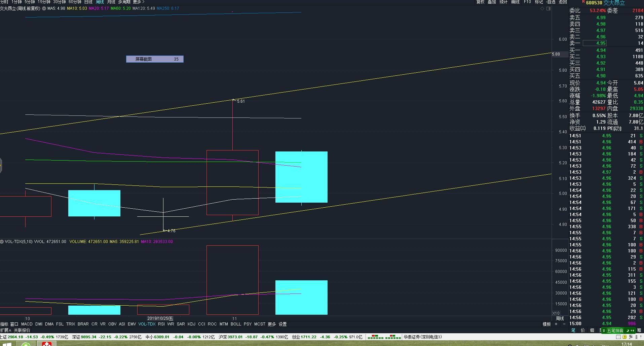Click the 上证 2964.18 index ticker

34,337
